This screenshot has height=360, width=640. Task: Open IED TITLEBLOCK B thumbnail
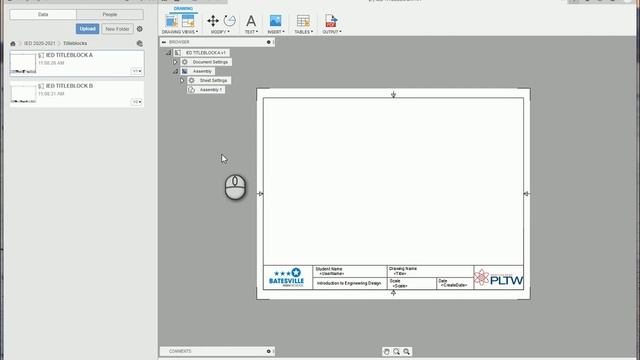[x=23, y=94]
